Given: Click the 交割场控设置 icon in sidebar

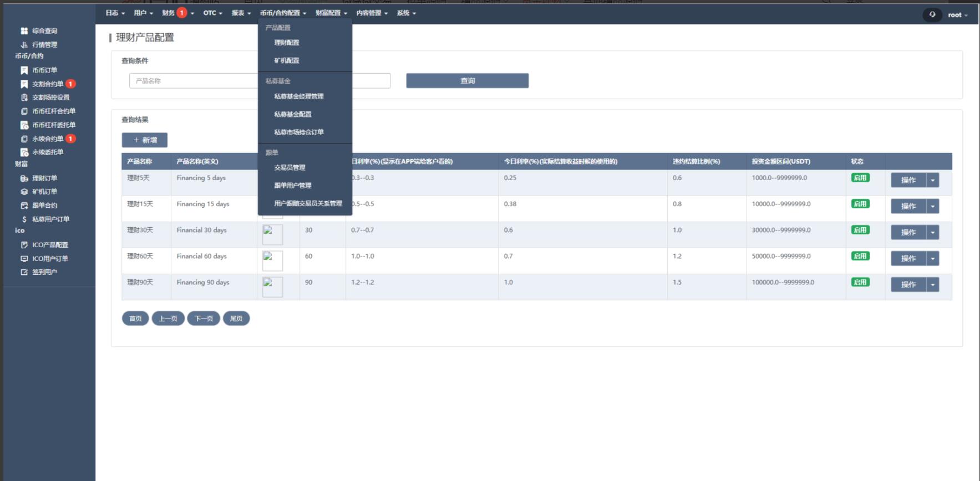Looking at the screenshot, I should coord(24,98).
